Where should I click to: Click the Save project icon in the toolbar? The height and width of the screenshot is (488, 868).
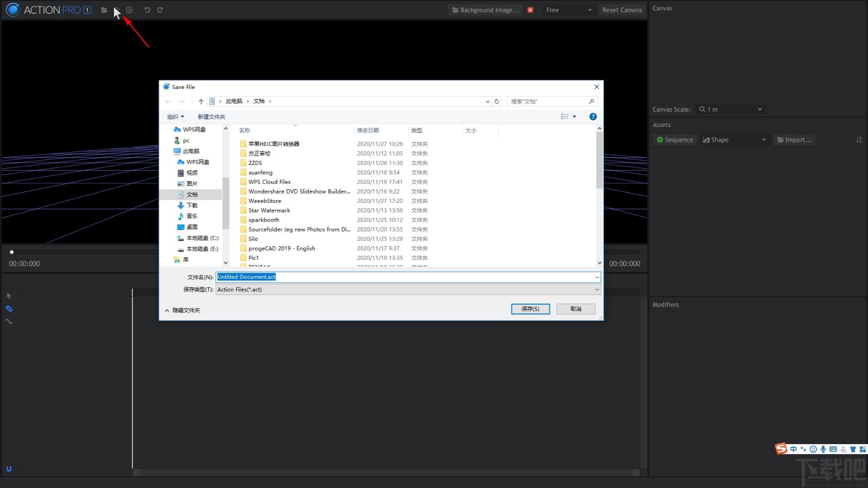(x=117, y=10)
